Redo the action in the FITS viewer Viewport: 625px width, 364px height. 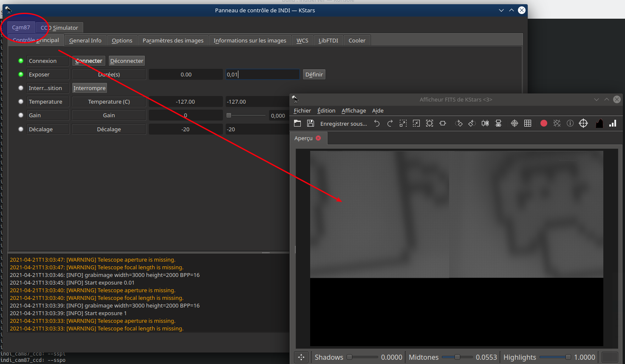tap(390, 123)
